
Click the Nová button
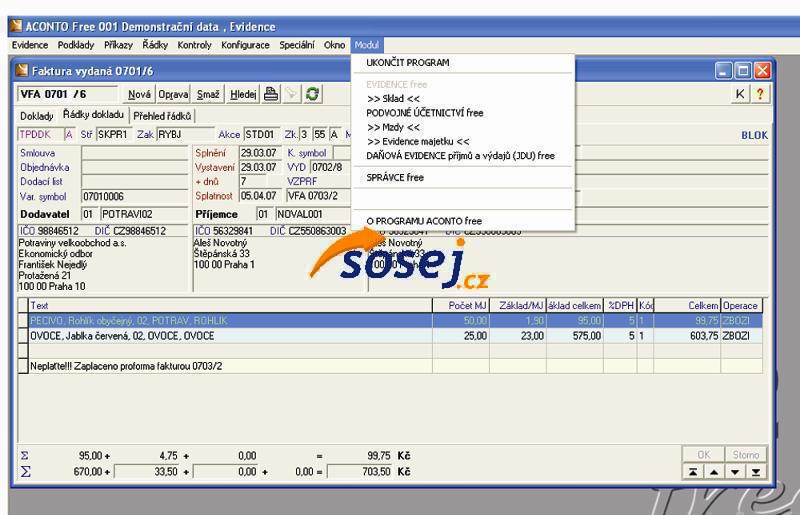click(139, 94)
